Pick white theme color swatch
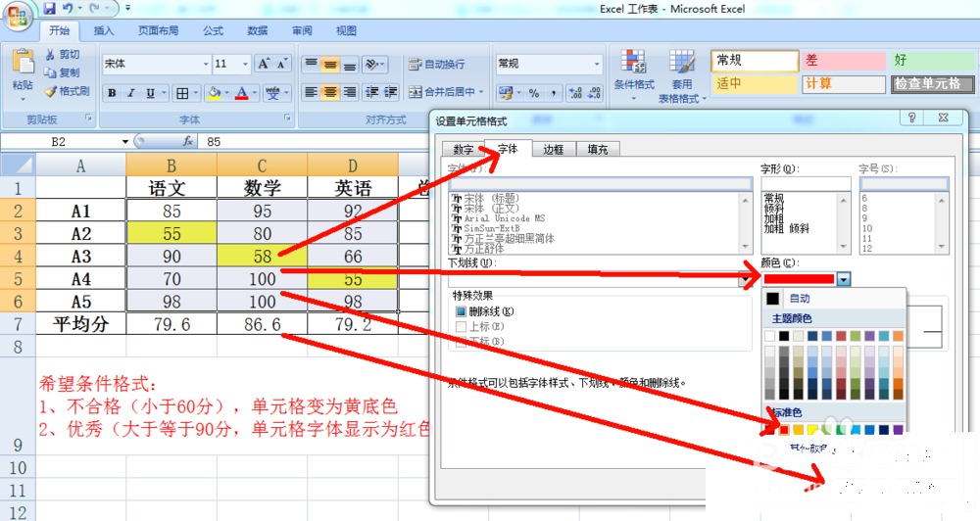The height and width of the screenshot is (521, 980). (x=769, y=336)
